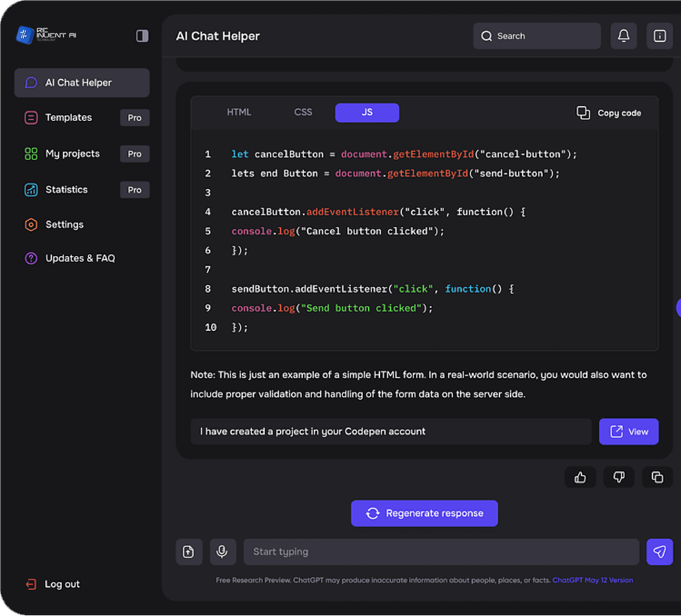
Task: Click the Search field in header
Action: coord(537,36)
